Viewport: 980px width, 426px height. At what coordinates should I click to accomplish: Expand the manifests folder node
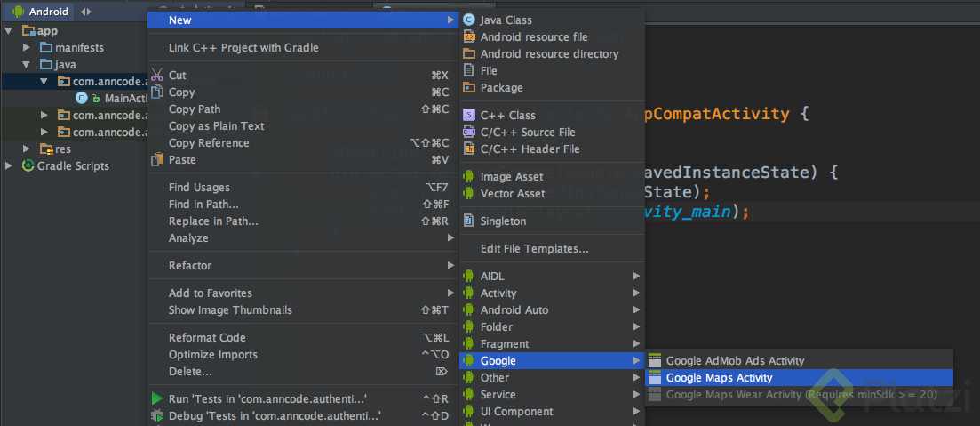(x=27, y=47)
